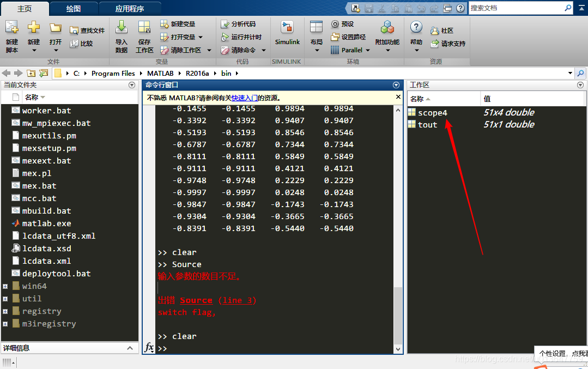Click the Getting Started (快速入门) link
The image size is (588, 369).
(245, 98)
